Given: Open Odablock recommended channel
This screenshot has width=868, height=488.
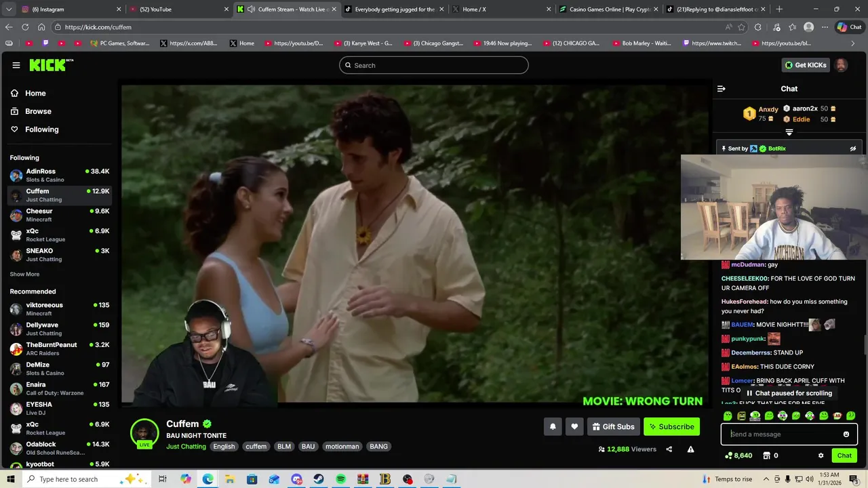Looking at the screenshot, I should click(60, 448).
